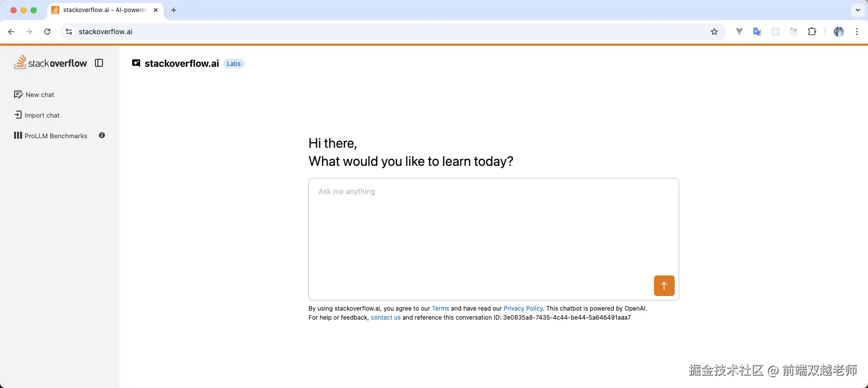This screenshot has width=868, height=388.
Task: View site information icon in address bar
Action: point(69,32)
